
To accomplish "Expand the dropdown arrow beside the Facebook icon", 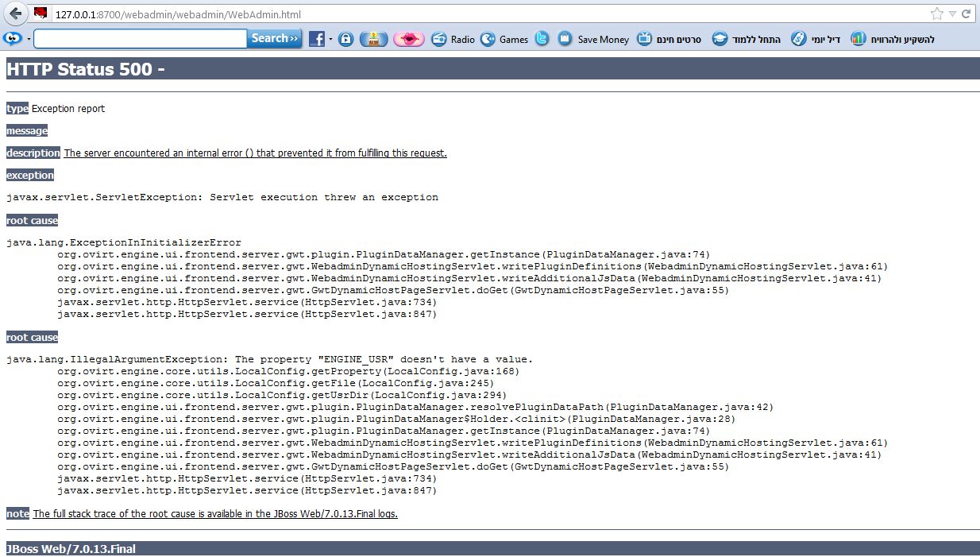I will 331,39.
